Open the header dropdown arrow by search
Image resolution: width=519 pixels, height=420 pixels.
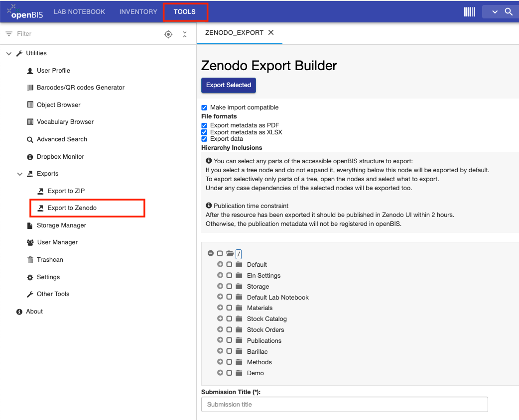[x=495, y=12]
